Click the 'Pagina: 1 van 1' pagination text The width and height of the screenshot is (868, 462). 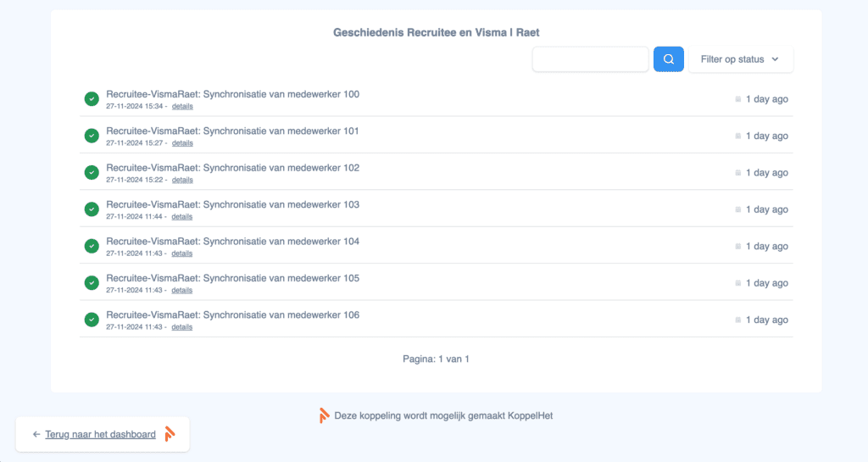436,359
